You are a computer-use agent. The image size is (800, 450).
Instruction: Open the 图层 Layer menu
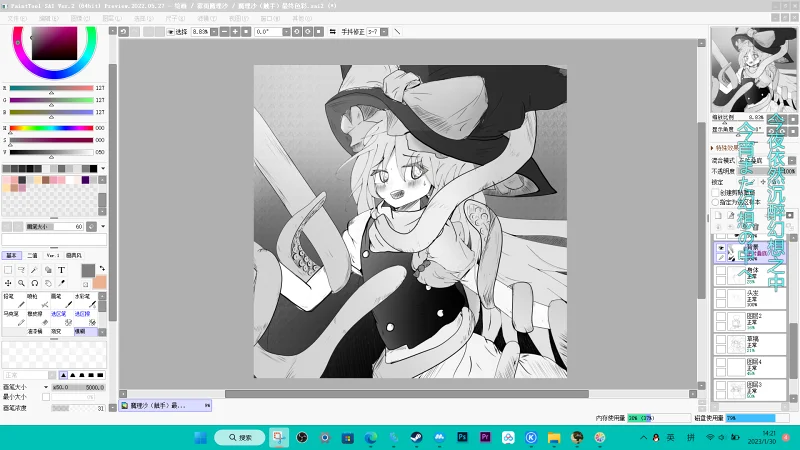(112, 18)
